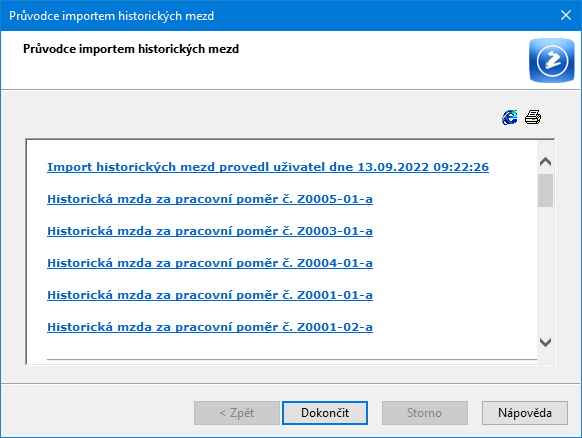
Task: Click the Dokončit button
Action: point(325,413)
